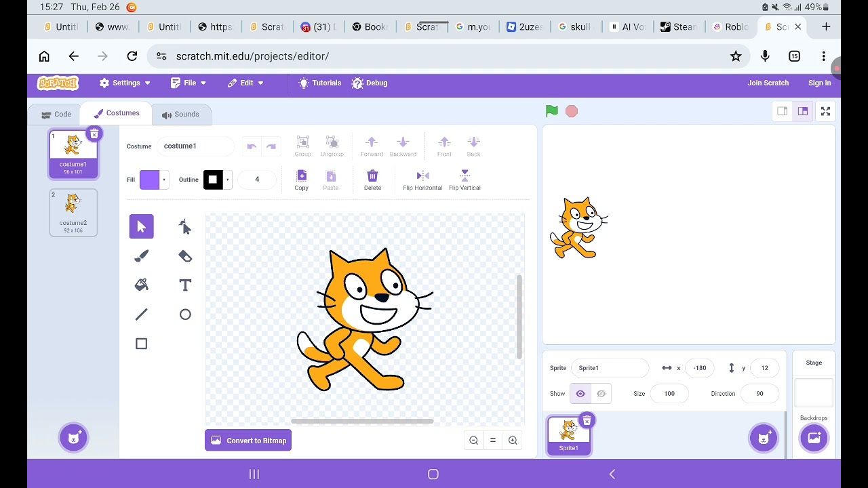Screen dimensions: 868x488
Task: Expand the Fill color dropdown arrow
Action: (x=164, y=180)
